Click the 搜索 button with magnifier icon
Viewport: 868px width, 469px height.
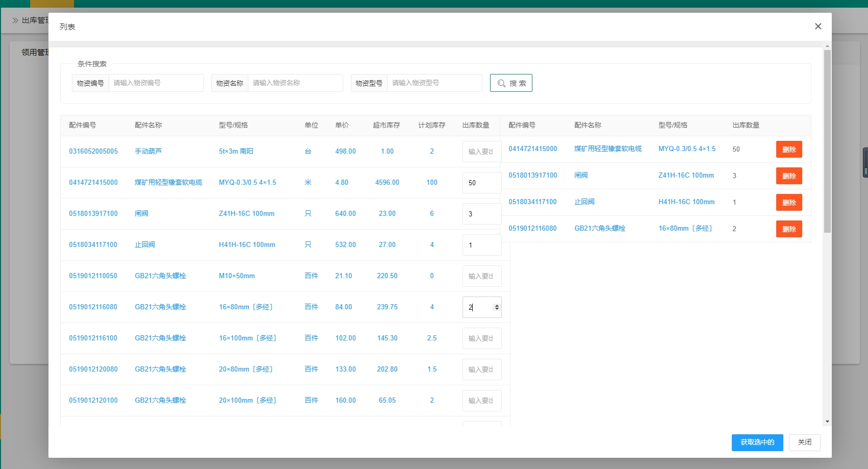click(511, 83)
